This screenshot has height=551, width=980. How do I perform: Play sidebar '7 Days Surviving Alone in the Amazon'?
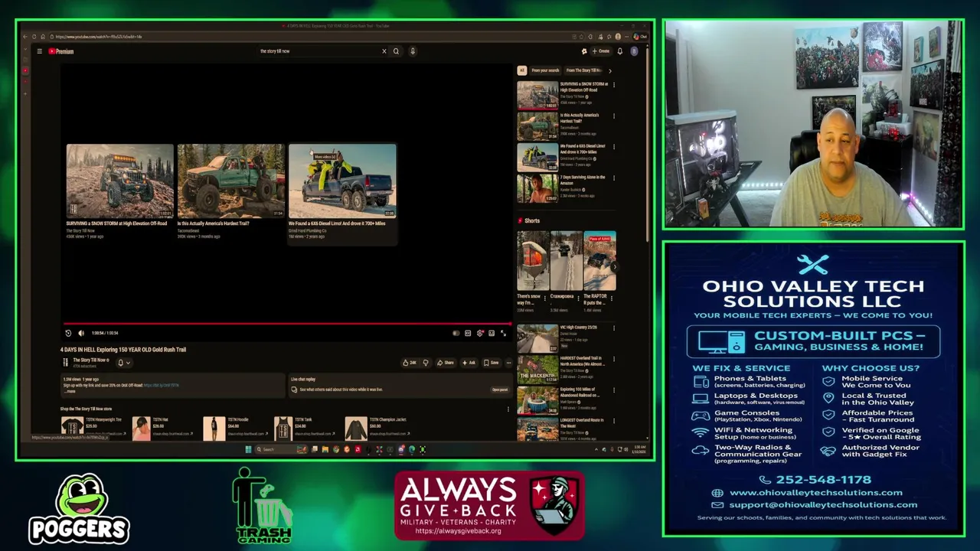pos(565,188)
